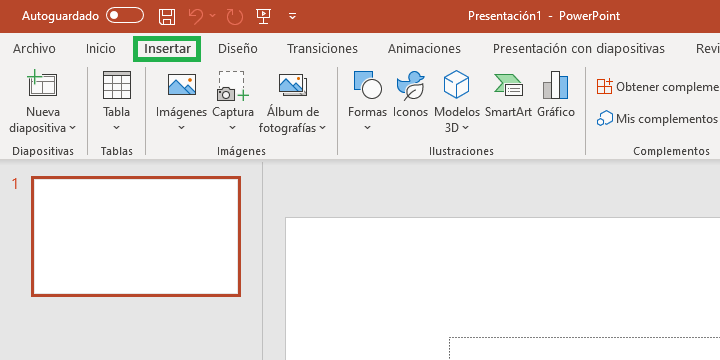Click the Modelos 3D cube icon

(x=456, y=84)
